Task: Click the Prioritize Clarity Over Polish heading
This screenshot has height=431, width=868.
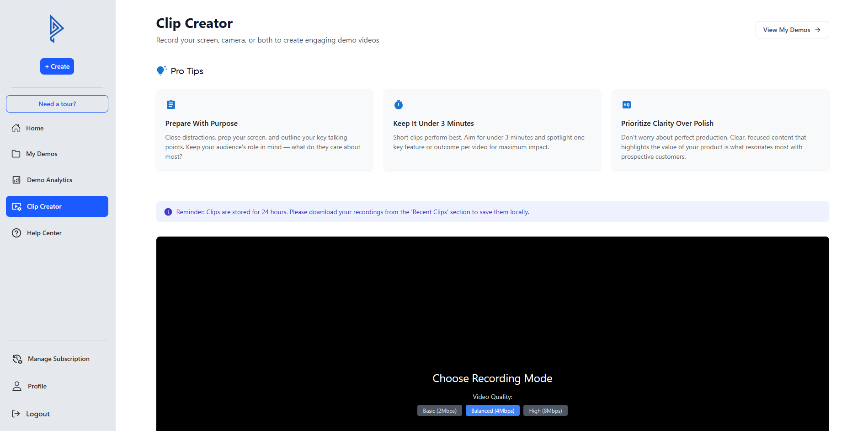Action: click(667, 124)
